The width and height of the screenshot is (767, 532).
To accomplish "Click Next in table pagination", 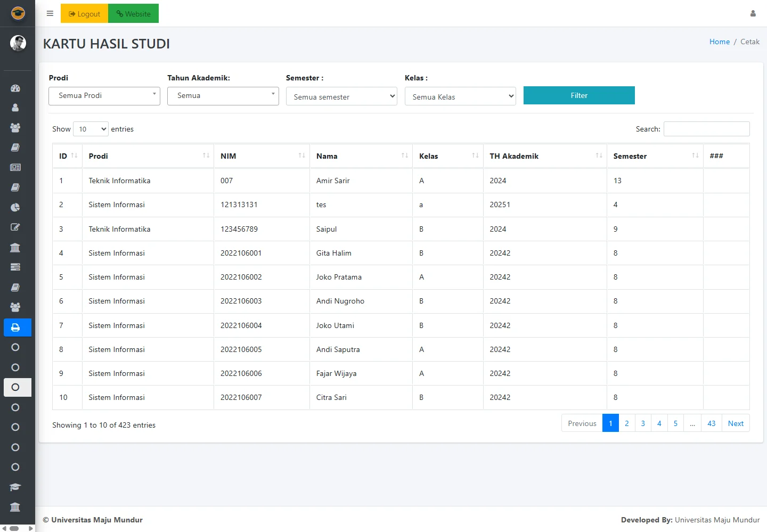I will click(736, 423).
